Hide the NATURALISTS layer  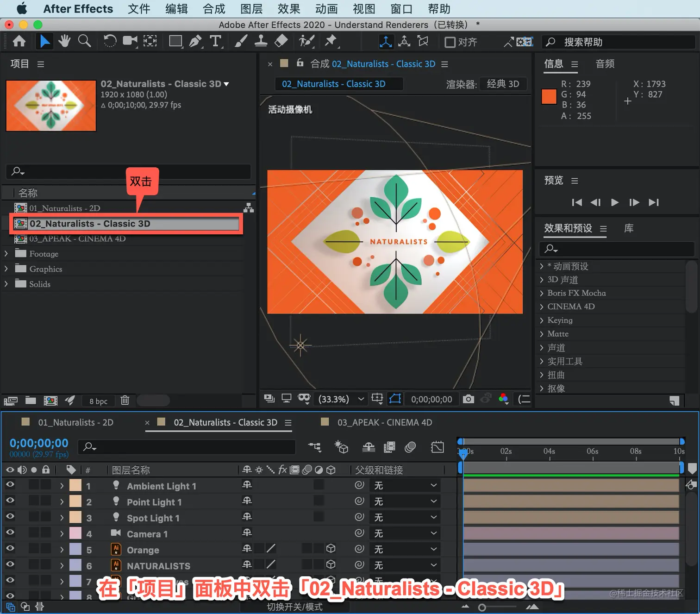coord(10,564)
